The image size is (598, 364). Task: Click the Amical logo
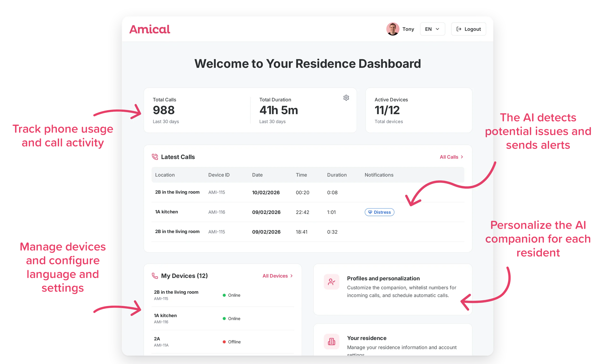[x=150, y=29]
